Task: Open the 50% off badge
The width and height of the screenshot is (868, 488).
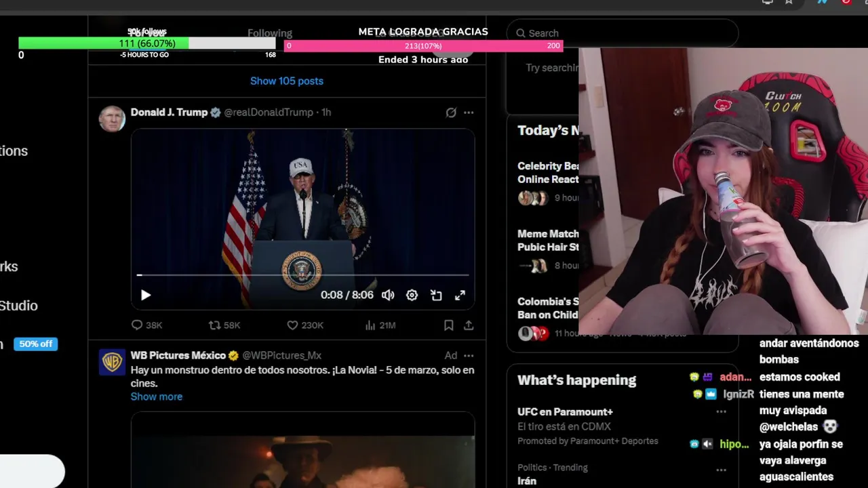Action: pyautogui.click(x=36, y=344)
